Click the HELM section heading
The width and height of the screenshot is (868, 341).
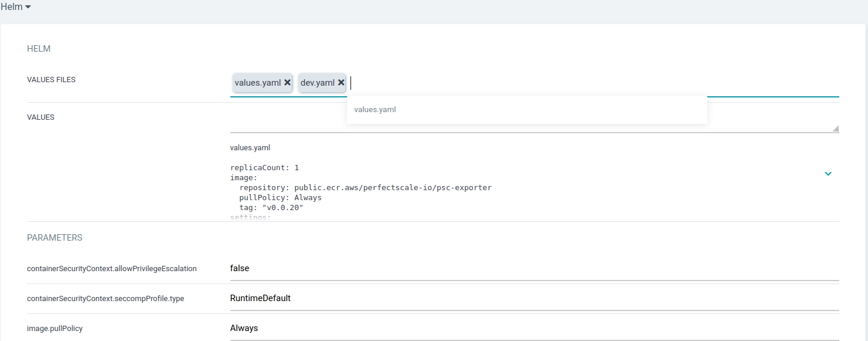[x=39, y=49]
